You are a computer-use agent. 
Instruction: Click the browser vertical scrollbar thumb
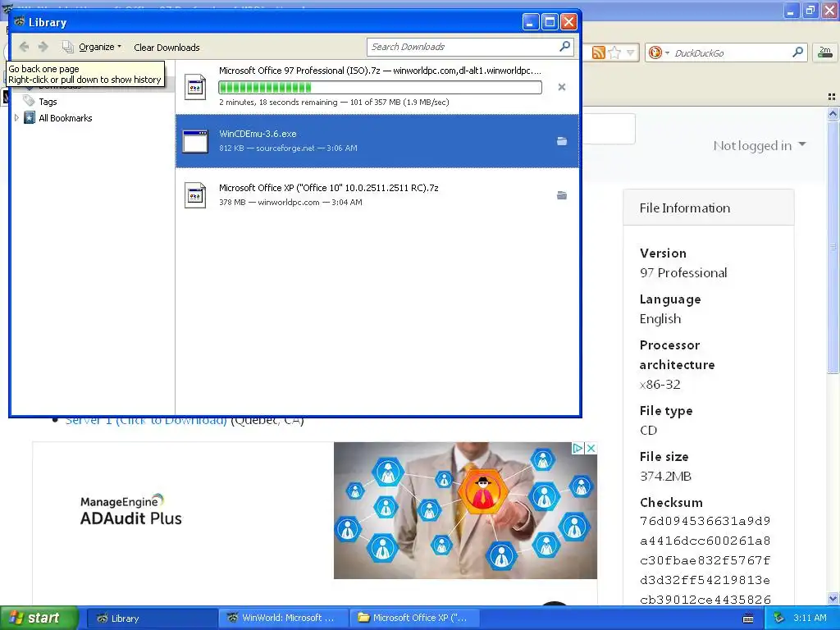click(833, 246)
